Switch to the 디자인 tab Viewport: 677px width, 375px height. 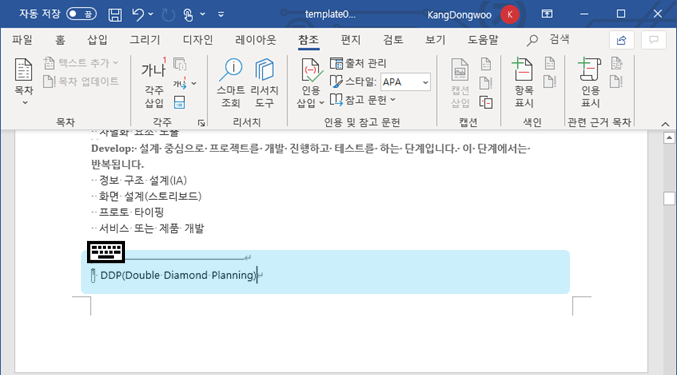197,40
